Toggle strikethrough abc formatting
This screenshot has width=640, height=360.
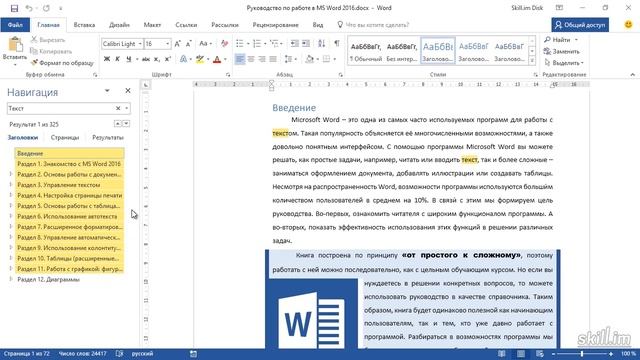(146, 60)
